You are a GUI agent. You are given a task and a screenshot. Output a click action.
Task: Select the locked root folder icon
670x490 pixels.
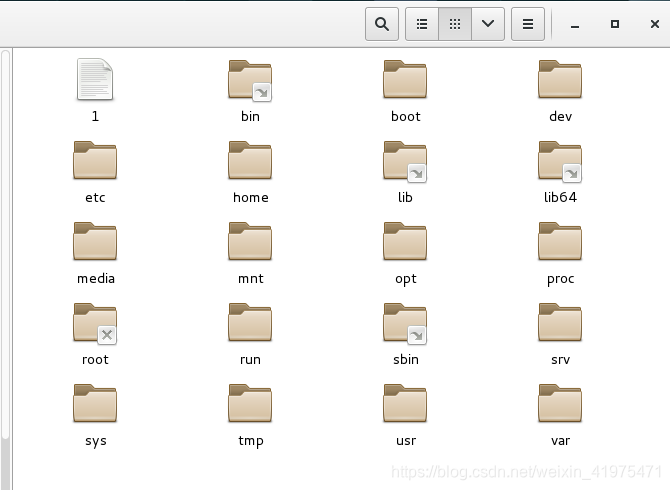point(95,323)
